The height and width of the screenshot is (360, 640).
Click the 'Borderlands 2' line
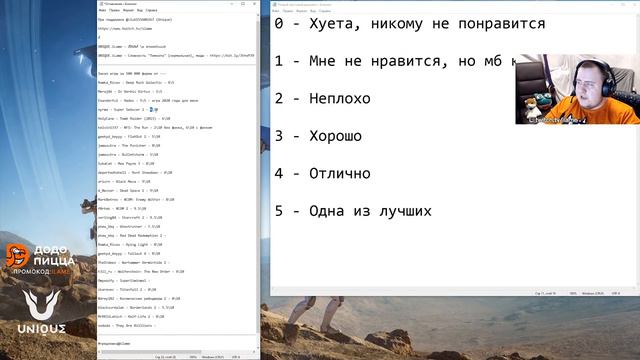point(136,307)
